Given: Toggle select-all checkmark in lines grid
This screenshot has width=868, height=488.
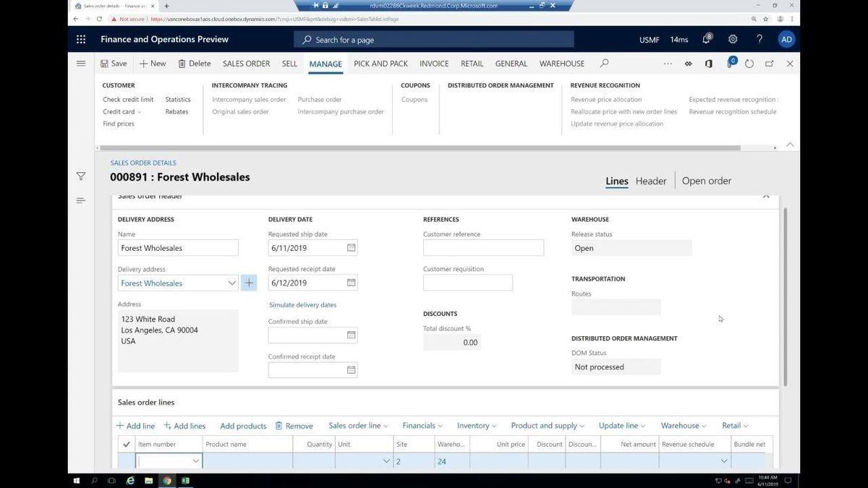Looking at the screenshot, I should pos(127,444).
